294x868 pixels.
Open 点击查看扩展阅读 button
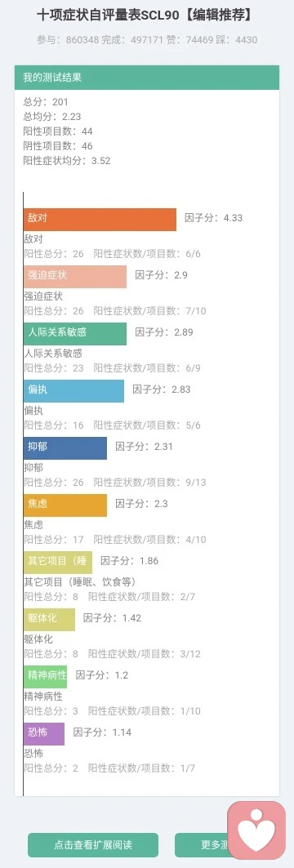click(93, 845)
